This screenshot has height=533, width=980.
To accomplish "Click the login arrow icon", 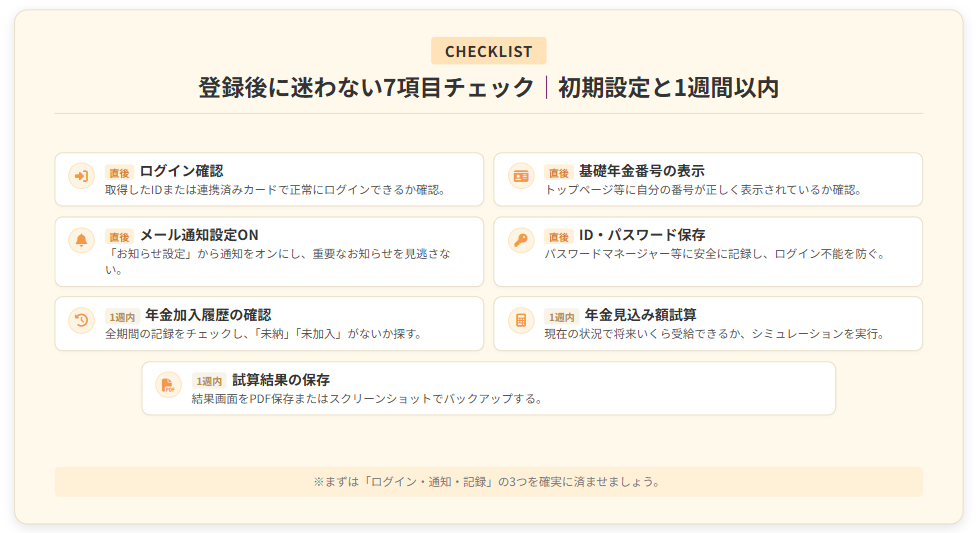I will tap(81, 176).
